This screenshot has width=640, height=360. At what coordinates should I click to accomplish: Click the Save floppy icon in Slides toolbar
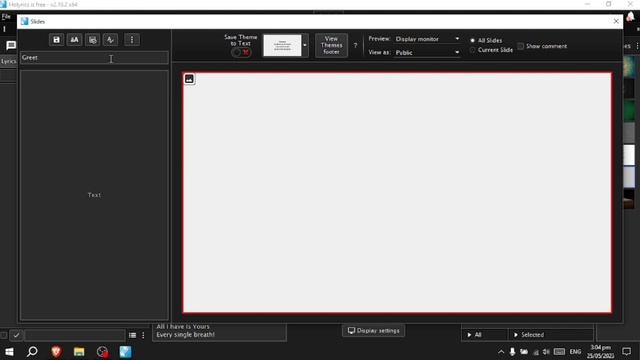point(56,40)
